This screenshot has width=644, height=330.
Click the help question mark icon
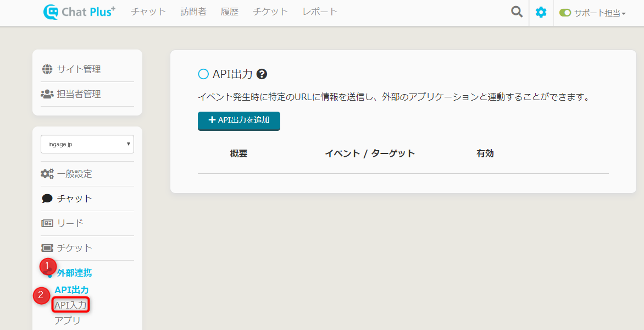tap(262, 74)
